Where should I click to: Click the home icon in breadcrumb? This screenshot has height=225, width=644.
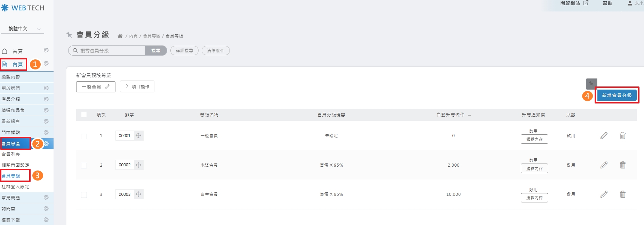120,36
